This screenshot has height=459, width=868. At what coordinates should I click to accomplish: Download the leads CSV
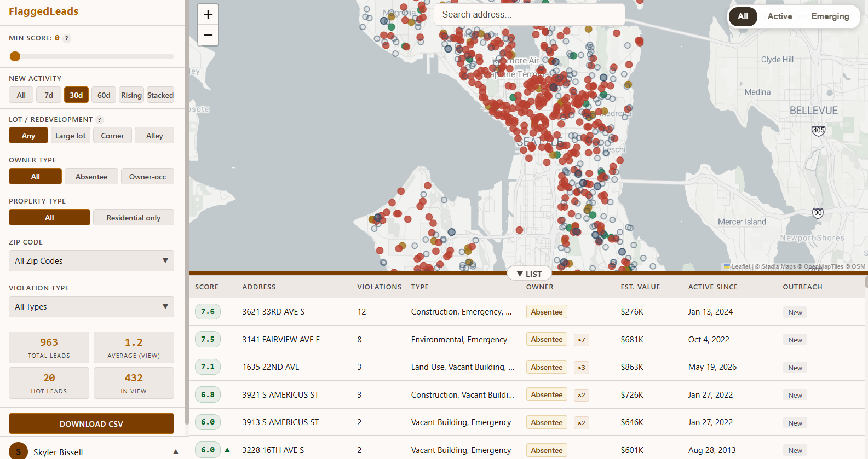pos(91,423)
